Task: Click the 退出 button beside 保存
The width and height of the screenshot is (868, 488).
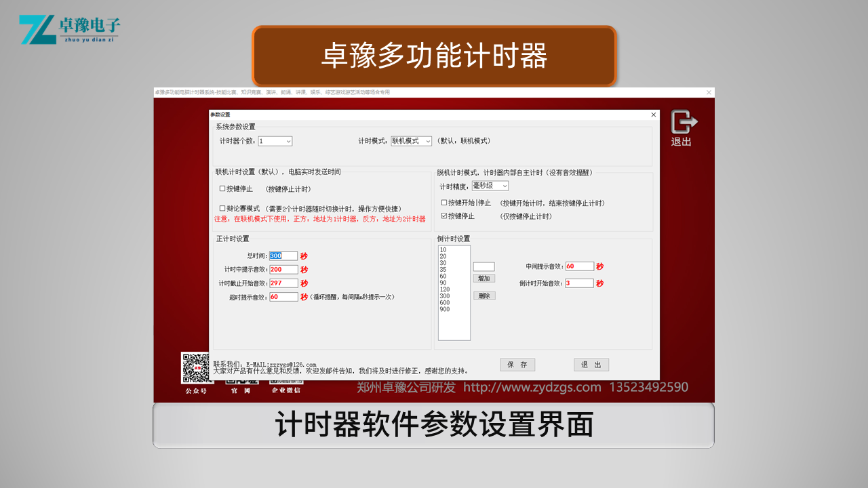Action: (x=591, y=365)
